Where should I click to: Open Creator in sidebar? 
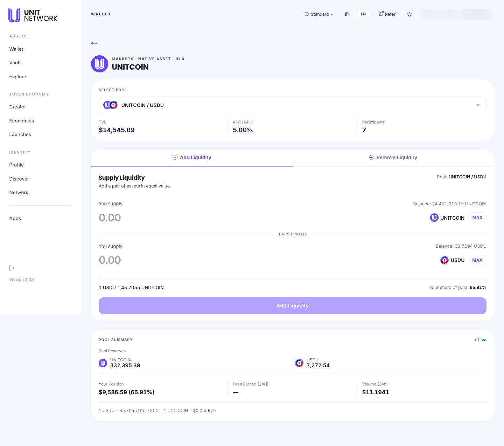(17, 107)
